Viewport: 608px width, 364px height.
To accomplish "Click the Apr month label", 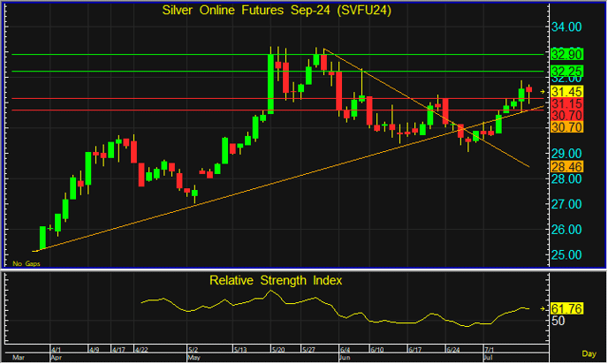I will pos(57,358).
